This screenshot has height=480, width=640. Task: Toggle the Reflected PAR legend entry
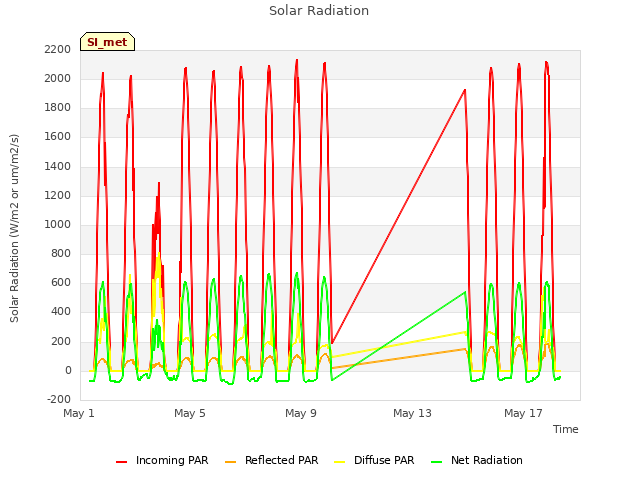click(271, 460)
